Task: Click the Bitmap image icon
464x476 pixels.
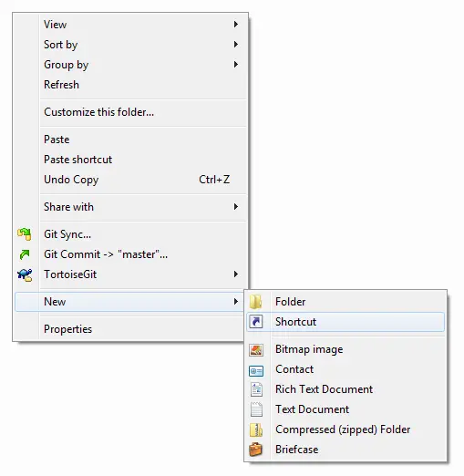Action: coord(256,349)
